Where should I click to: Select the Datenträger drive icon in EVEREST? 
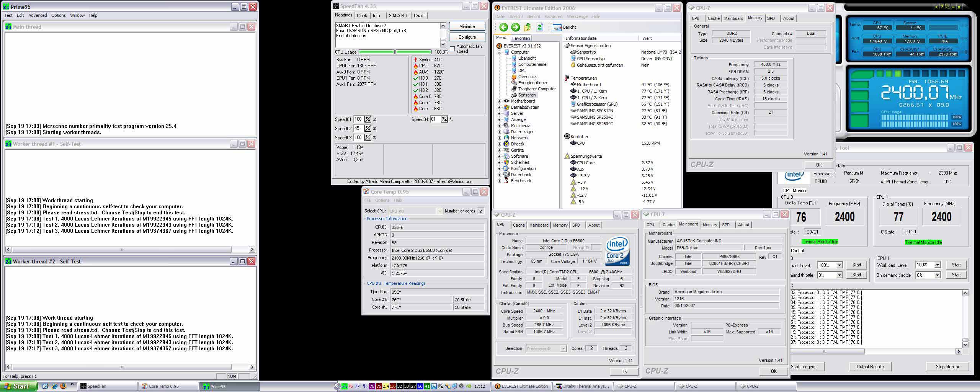[x=506, y=132]
